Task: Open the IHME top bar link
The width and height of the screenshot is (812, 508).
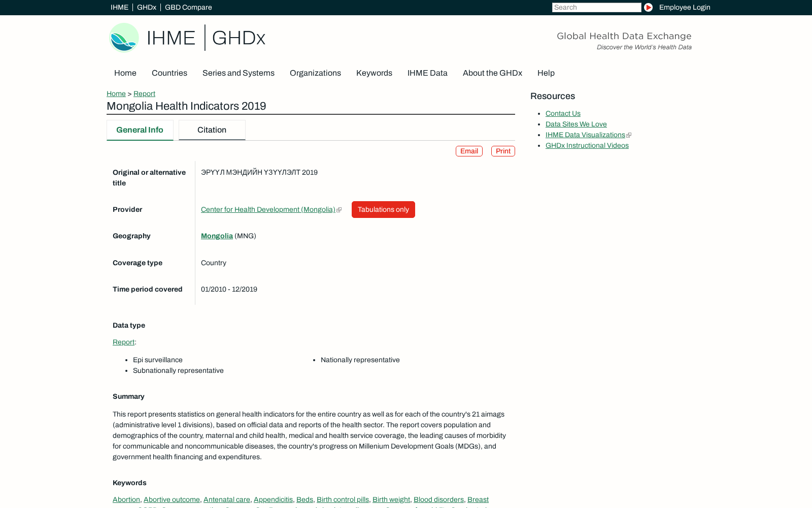Action: pyautogui.click(x=119, y=7)
